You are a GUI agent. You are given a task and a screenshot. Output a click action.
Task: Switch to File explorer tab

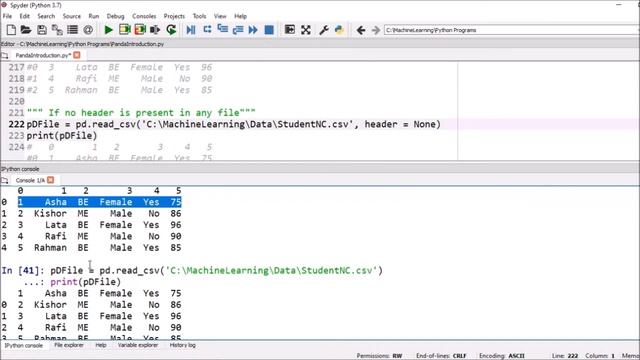tap(69, 345)
